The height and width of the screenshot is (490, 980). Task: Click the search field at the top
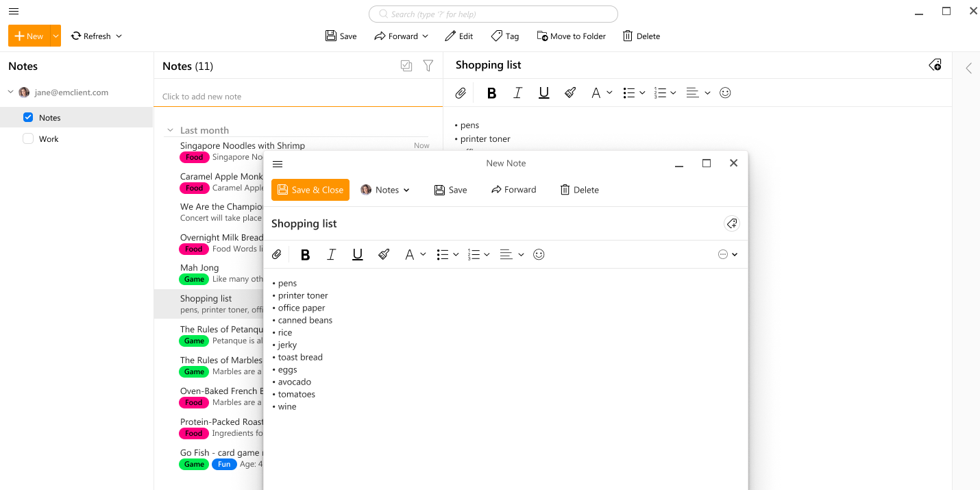point(493,14)
